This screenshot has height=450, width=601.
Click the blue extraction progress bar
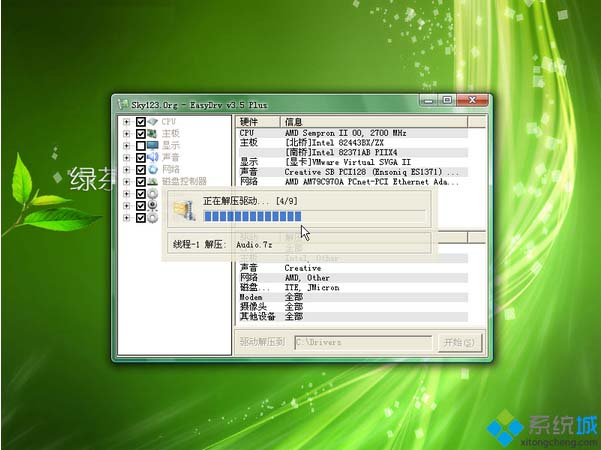pos(314,217)
